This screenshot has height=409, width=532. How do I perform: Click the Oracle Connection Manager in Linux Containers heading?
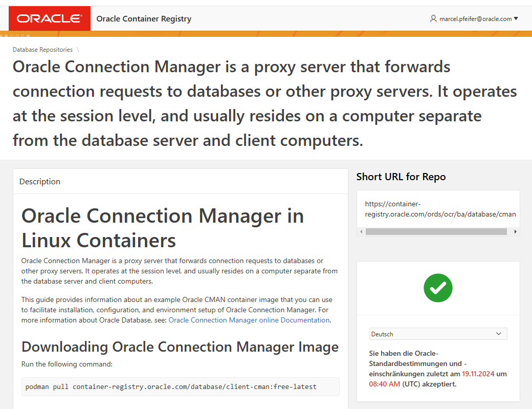click(x=163, y=228)
